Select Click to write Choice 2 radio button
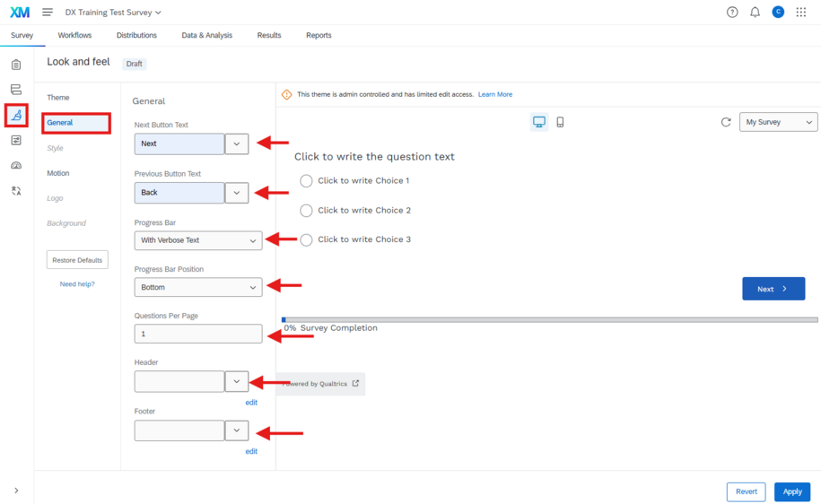The height and width of the screenshot is (504, 821). (x=306, y=211)
